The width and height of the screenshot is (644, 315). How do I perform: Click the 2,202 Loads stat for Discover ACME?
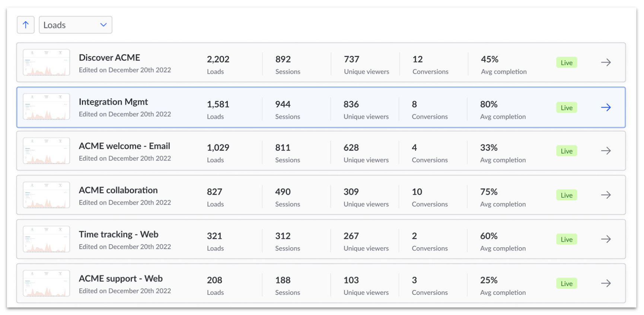click(x=218, y=60)
